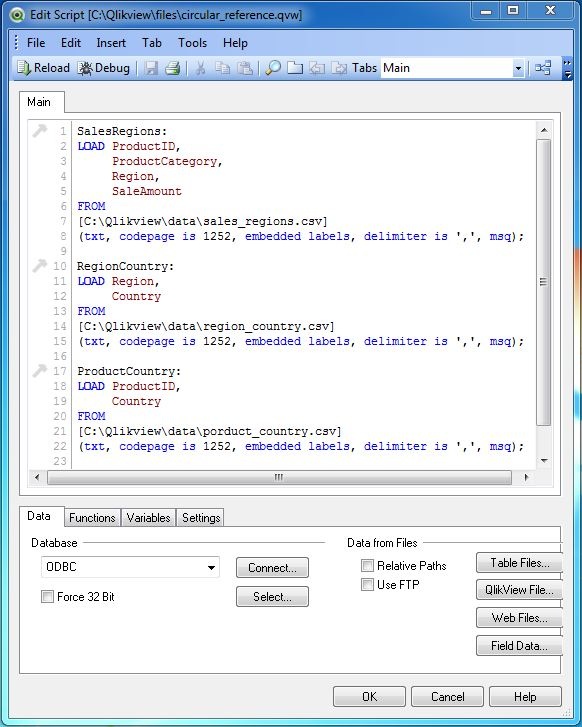Click the vertical scrollbar thumb

coord(544,281)
